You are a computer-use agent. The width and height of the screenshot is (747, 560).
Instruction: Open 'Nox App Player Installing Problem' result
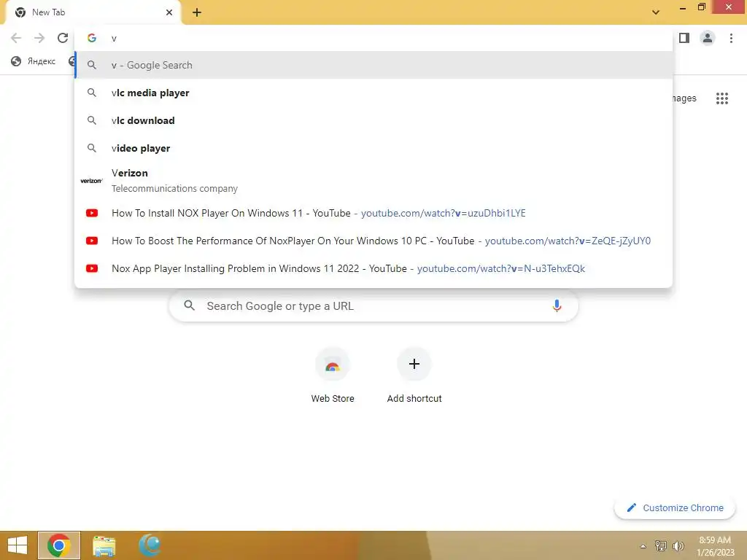click(374, 268)
